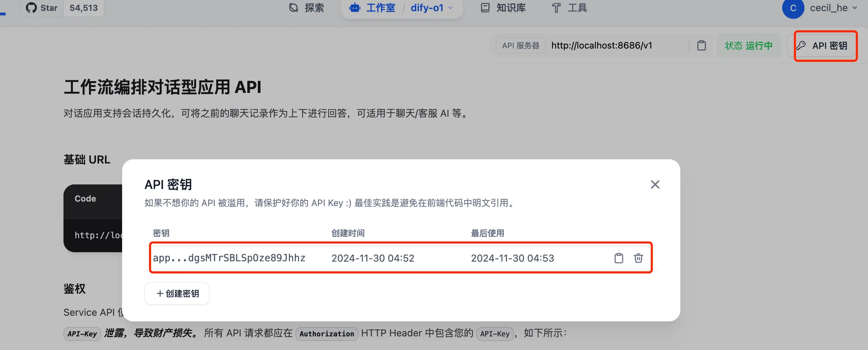Switch to the Code tab

point(85,198)
